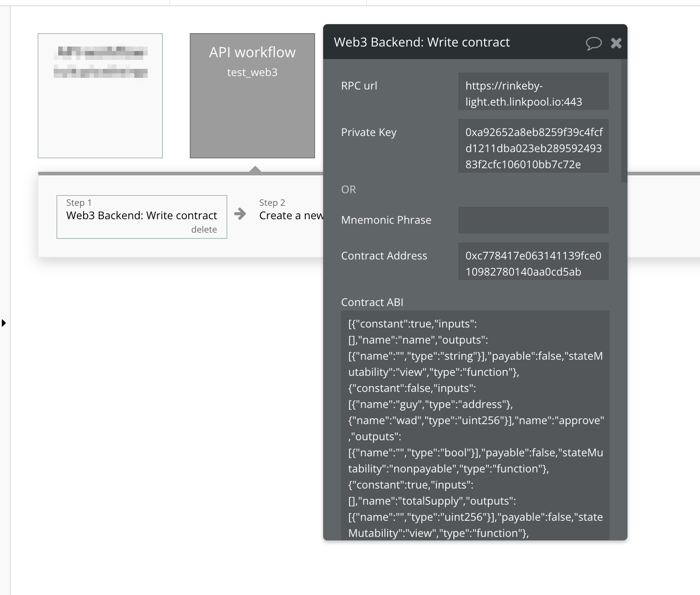Click the OR separator label

(349, 189)
